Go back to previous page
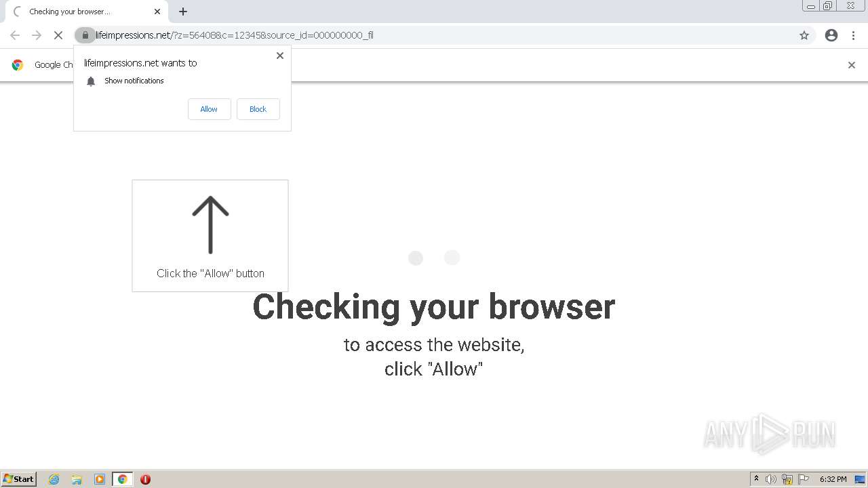This screenshot has width=868, height=488. coord(15,35)
